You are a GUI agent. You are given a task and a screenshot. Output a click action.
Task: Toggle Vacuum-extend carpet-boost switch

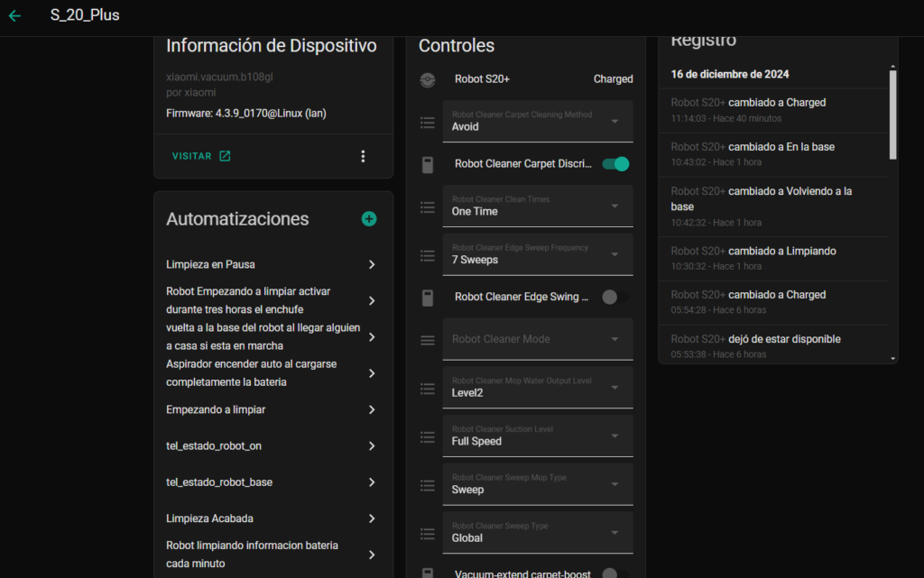click(614, 573)
